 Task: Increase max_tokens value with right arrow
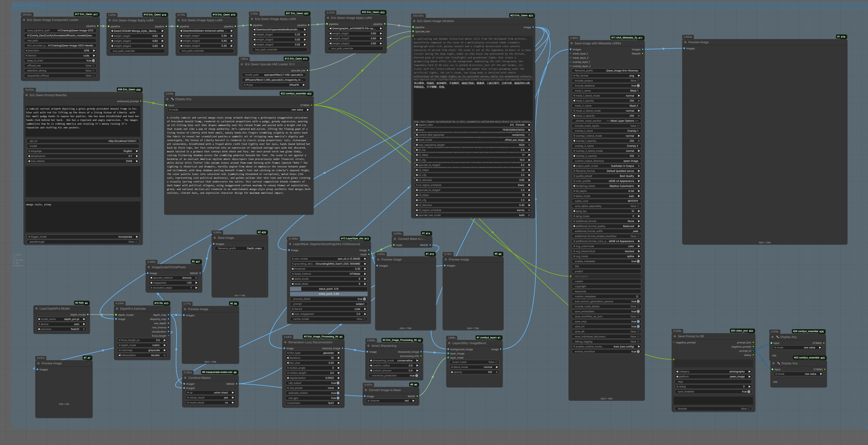[x=137, y=161]
